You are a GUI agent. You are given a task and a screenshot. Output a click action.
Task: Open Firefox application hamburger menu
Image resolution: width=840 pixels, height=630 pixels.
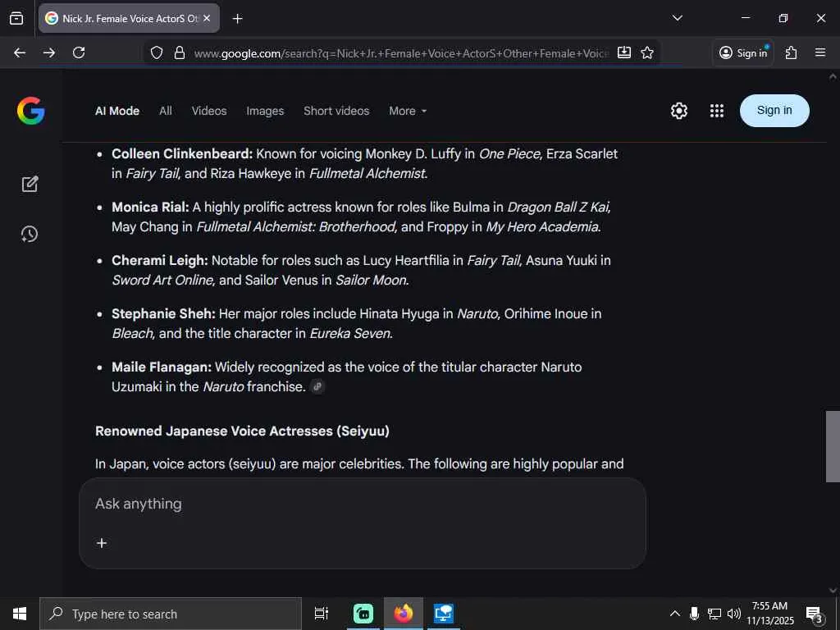pyautogui.click(x=820, y=52)
